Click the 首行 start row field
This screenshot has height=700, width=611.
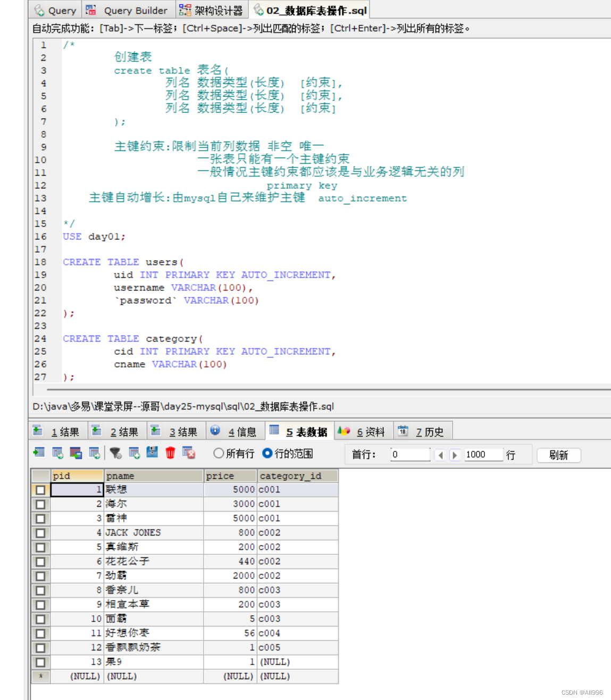click(410, 454)
